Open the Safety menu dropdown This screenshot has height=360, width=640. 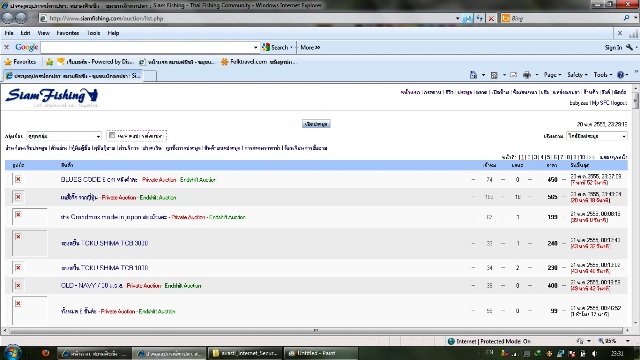(x=577, y=75)
